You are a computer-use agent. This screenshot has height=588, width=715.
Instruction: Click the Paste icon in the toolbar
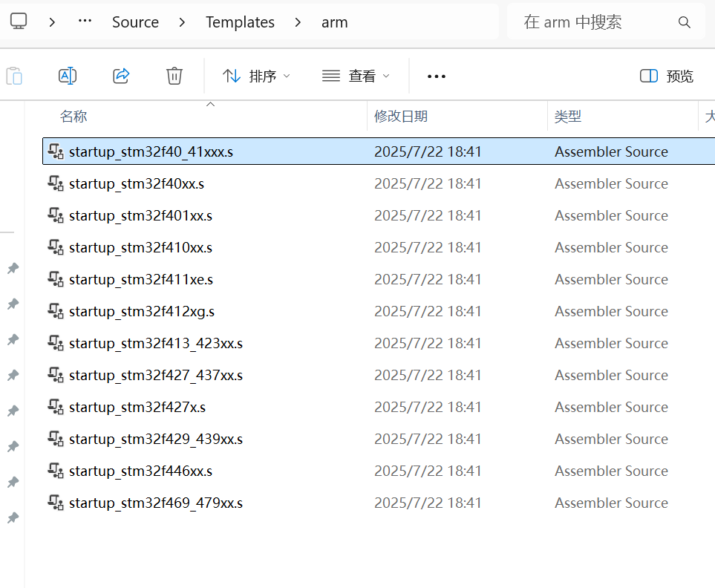pos(14,75)
